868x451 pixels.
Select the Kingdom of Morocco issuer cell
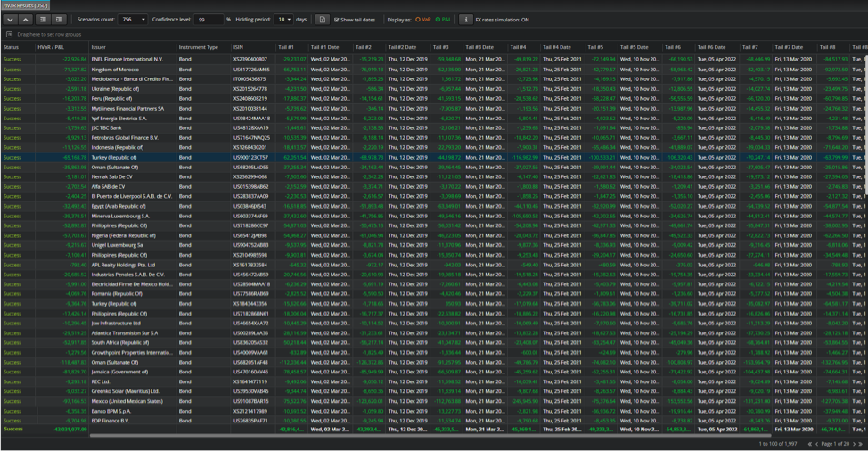[x=133, y=70]
